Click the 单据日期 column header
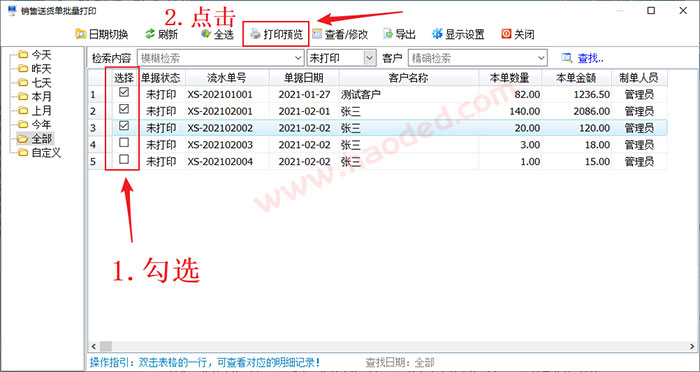Screen dimensions: 700x372 pyautogui.click(x=304, y=78)
